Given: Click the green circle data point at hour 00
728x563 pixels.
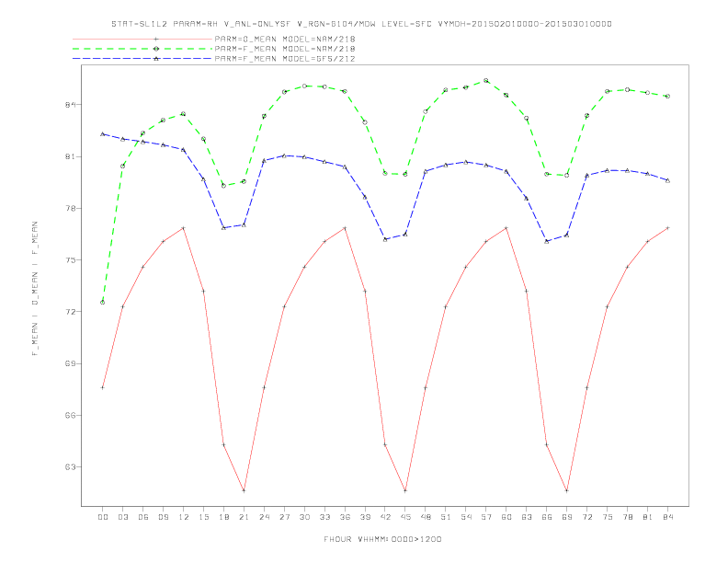Looking at the screenshot, I should (x=103, y=303).
